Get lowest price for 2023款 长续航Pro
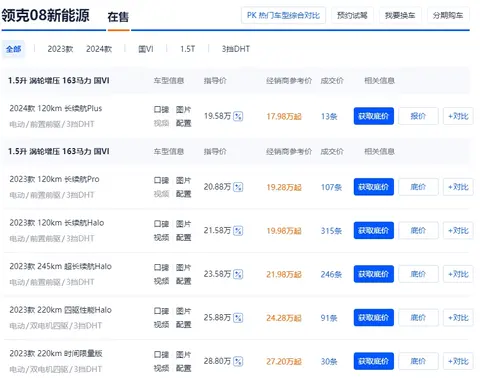Image resolution: width=480 pixels, height=378 pixels. (x=374, y=187)
